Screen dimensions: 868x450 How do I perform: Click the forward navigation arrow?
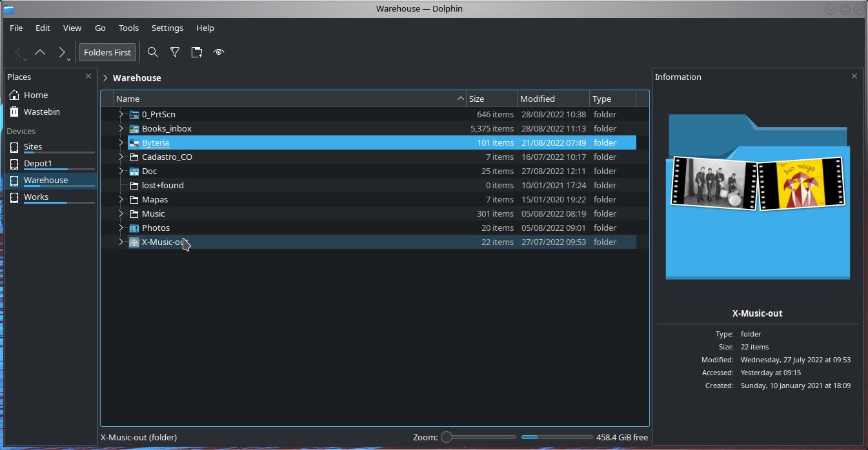click(61, 52)
